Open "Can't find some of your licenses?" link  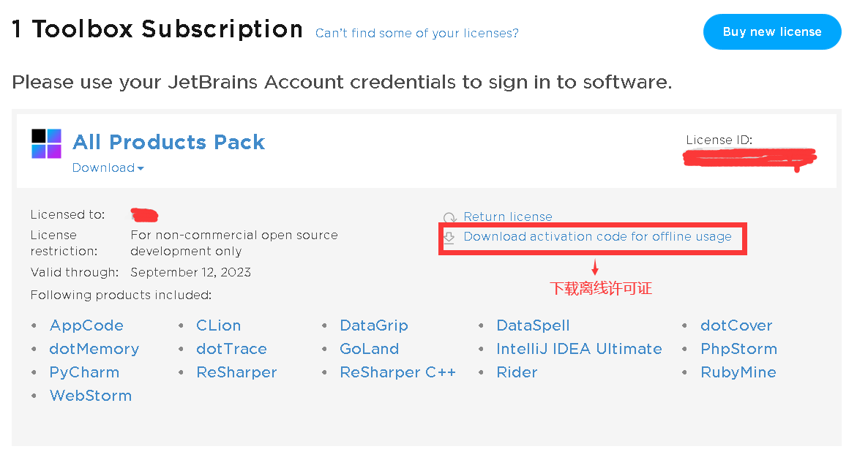[x=416, y=33]
